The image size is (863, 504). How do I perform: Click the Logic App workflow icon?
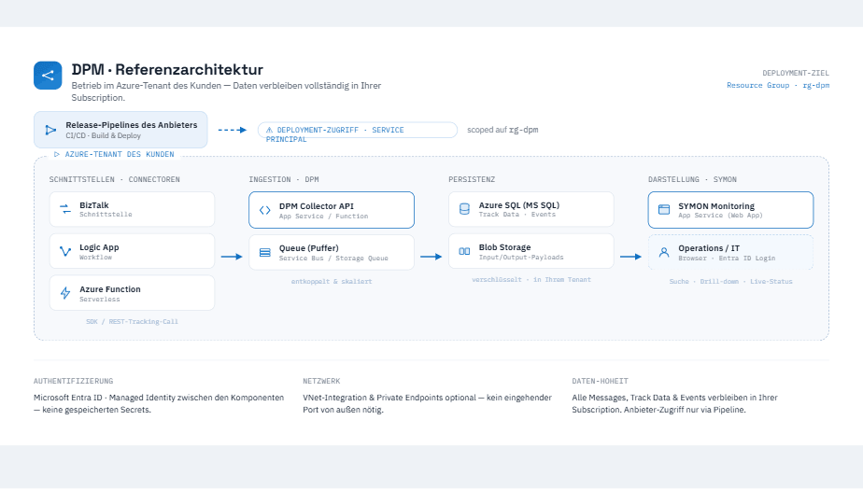click(65, 251)
